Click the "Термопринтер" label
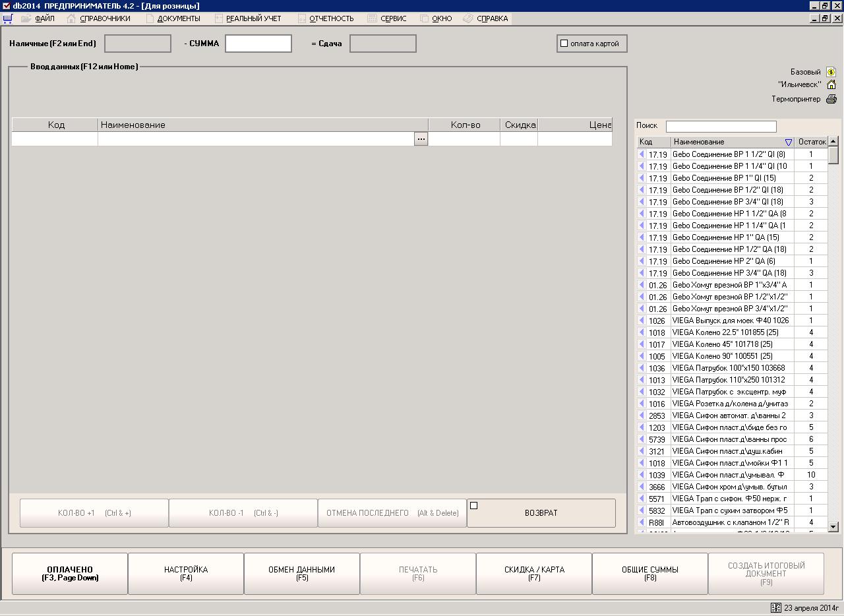844x616 pixels. click(797, 99)
